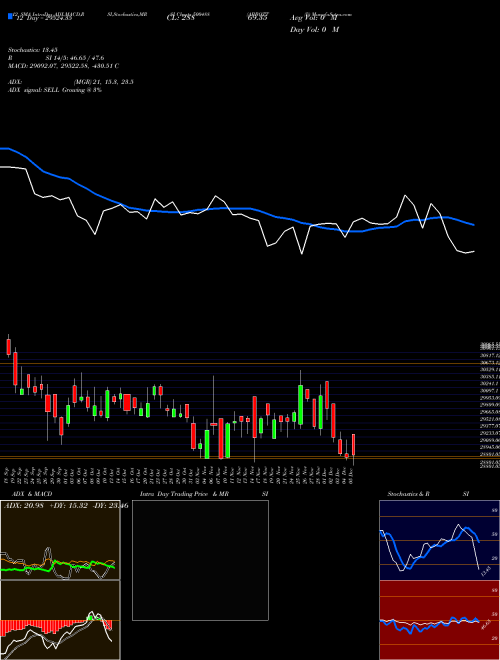Click the MACD histogram chart panel
This screenshot has width=500, height=660.
point(60,620)
